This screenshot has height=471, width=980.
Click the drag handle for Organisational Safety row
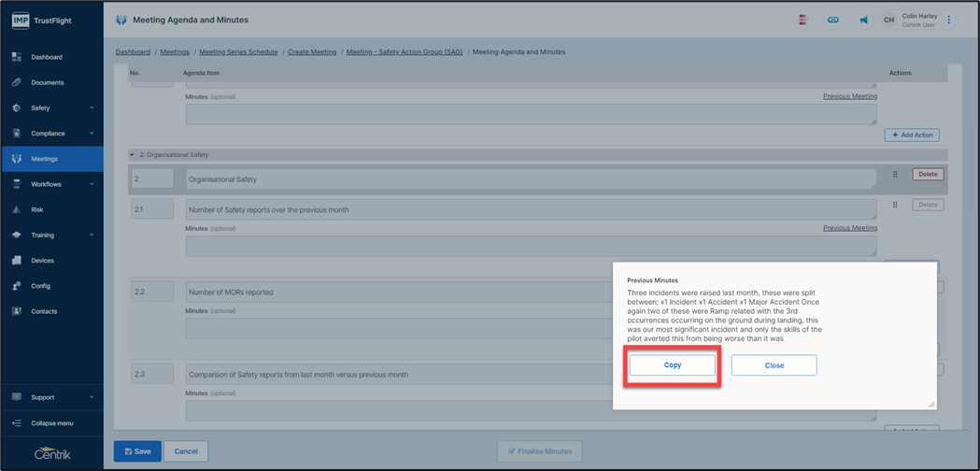pyautogui.click(x=895, y=175)
